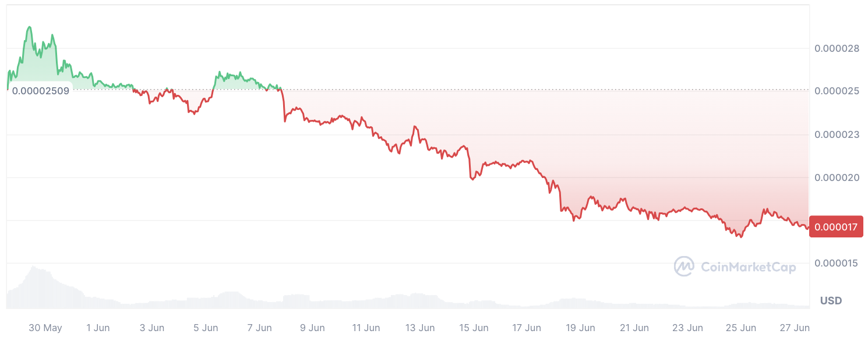
Task: Click the highest green peak of the price line
Action: pyautogui.click(x=29, y=27)
